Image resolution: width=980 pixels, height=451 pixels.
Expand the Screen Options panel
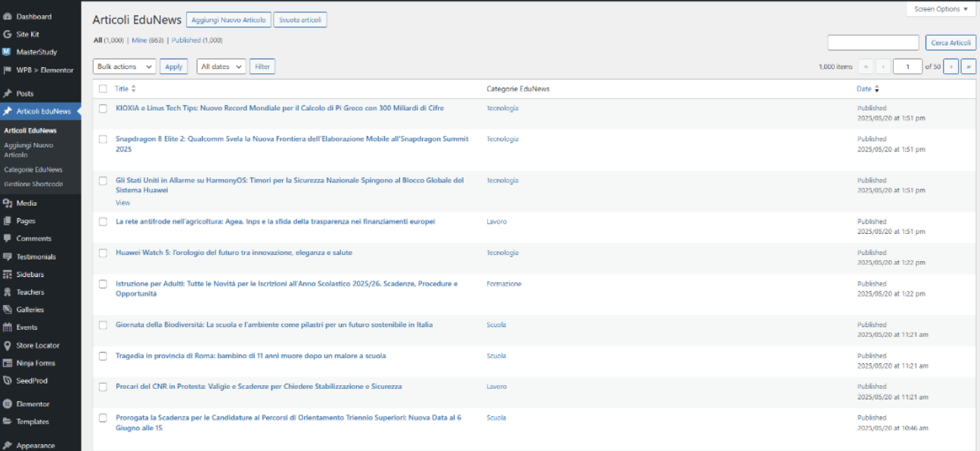tap(940, 9)
